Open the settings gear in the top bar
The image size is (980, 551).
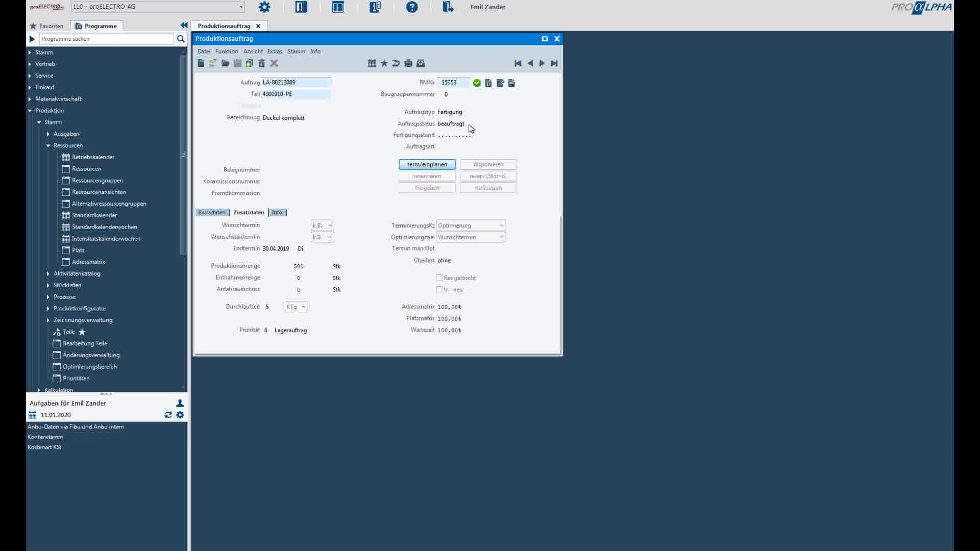click(x=264, y=7)
